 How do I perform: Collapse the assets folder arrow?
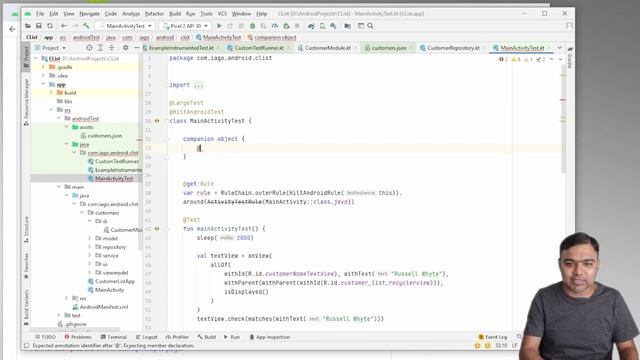67,127
